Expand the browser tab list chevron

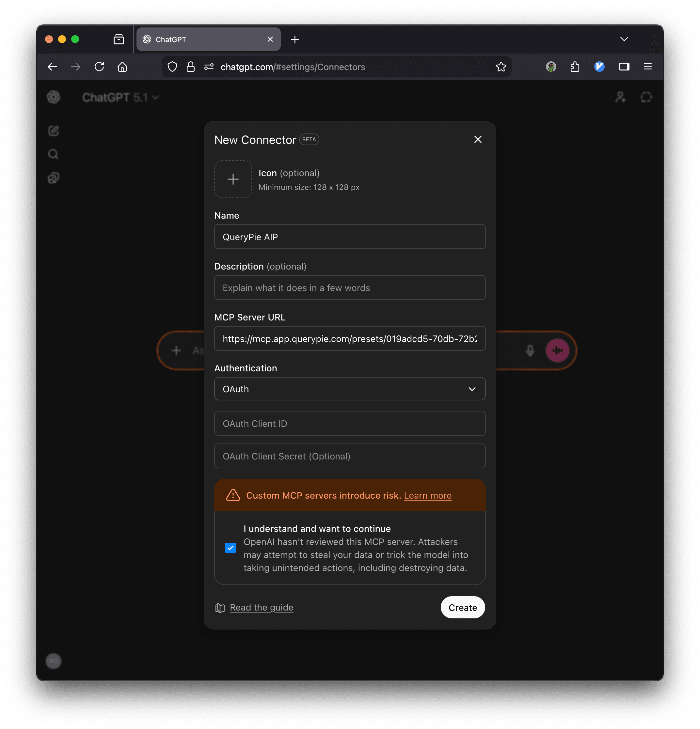click(625, 39)
